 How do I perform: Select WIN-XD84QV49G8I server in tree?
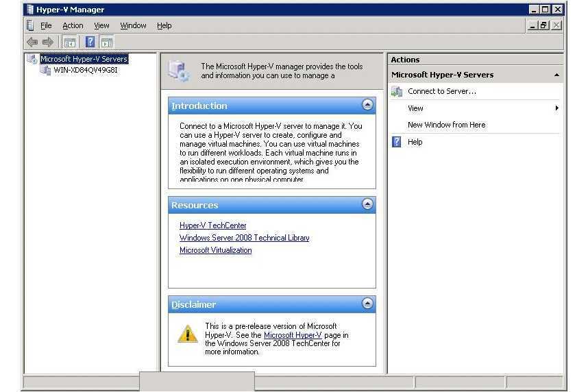click(x=86, y=70)
